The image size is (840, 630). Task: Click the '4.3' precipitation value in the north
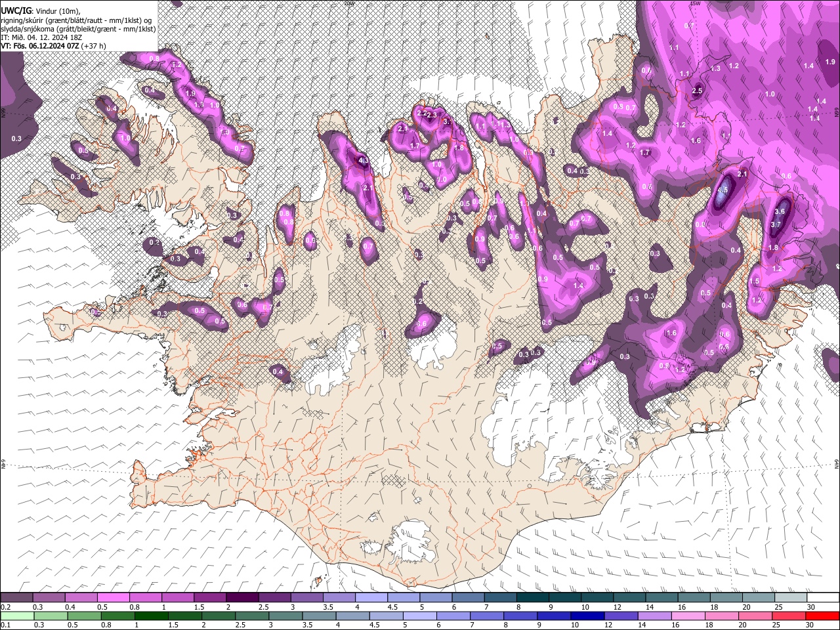[x=363, y=159]
